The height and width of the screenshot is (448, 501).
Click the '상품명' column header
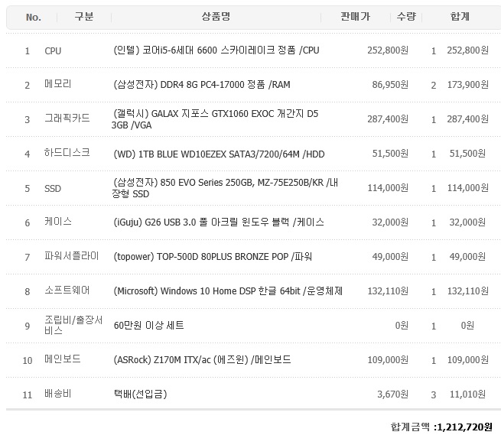coord(216,17)
